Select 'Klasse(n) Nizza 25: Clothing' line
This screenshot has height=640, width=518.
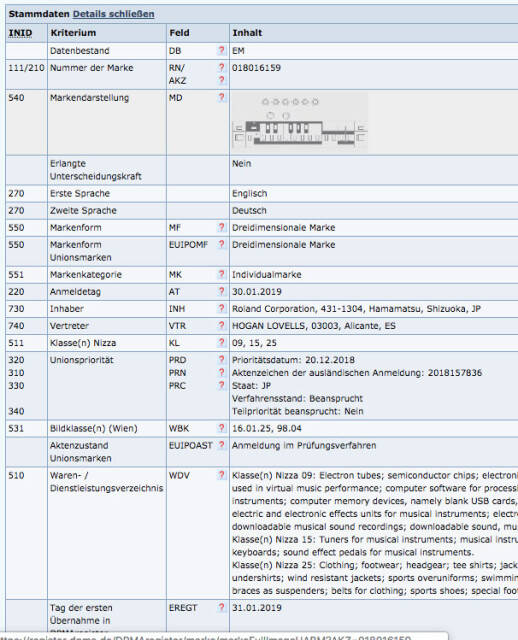pos(375,565)
